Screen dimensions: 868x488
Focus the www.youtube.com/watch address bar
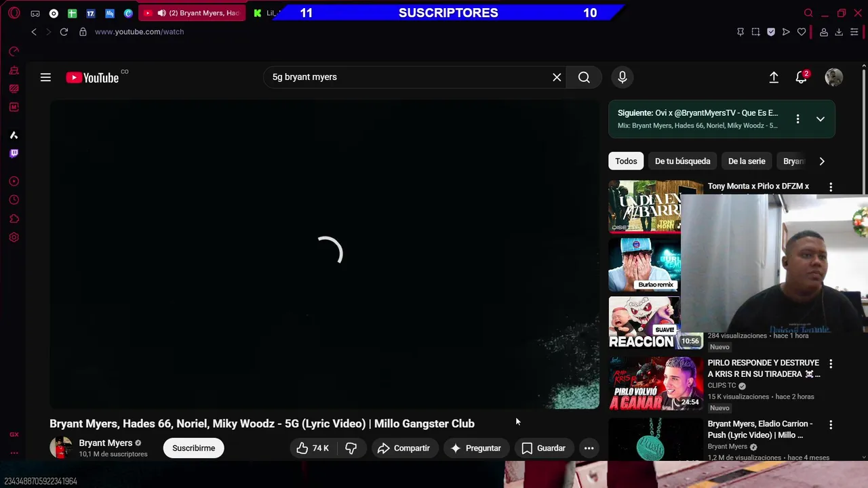coord(139,32)
